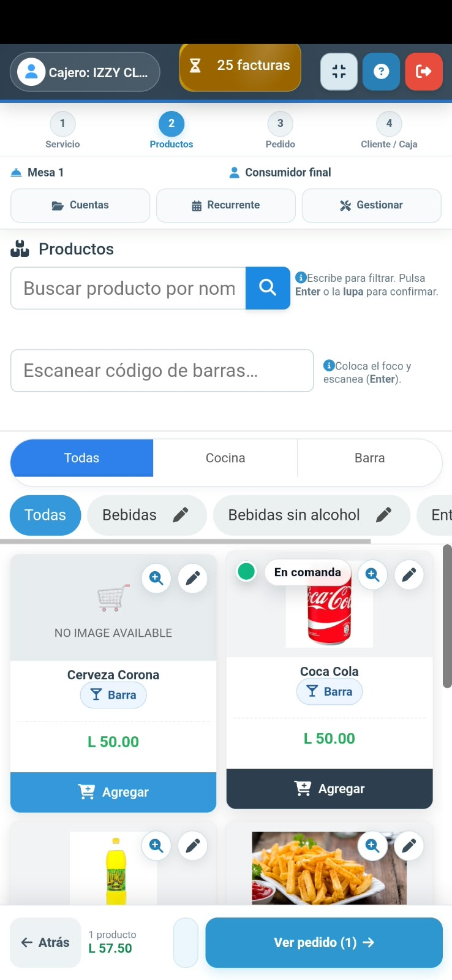The image size is (452, 980).
Task: Zoom the yellow soda bottle product image
Action: (156, 846)
